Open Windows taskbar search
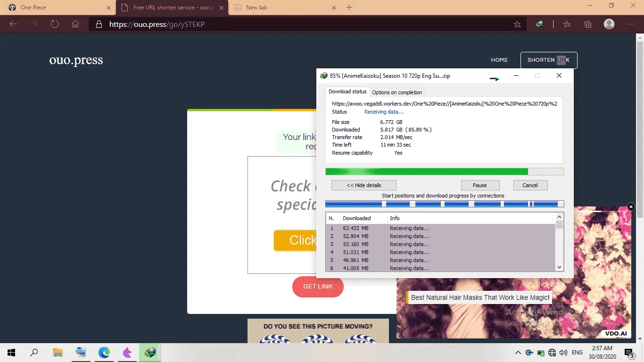The height and width of the screenshot is (362, 644). [34, 353]
